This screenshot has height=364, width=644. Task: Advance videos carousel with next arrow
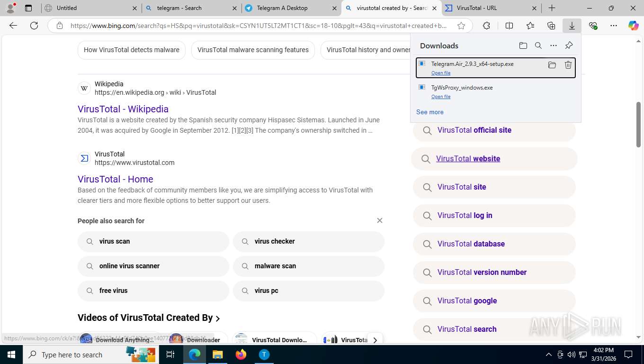[375, 340]
